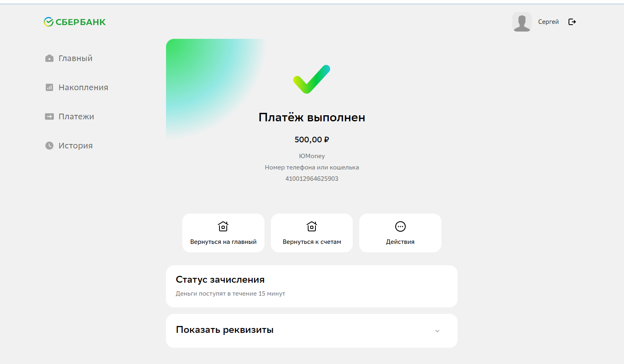Open the user avatar picture
The width and height of the screenshot is (624, 364).
coord(522,22)
